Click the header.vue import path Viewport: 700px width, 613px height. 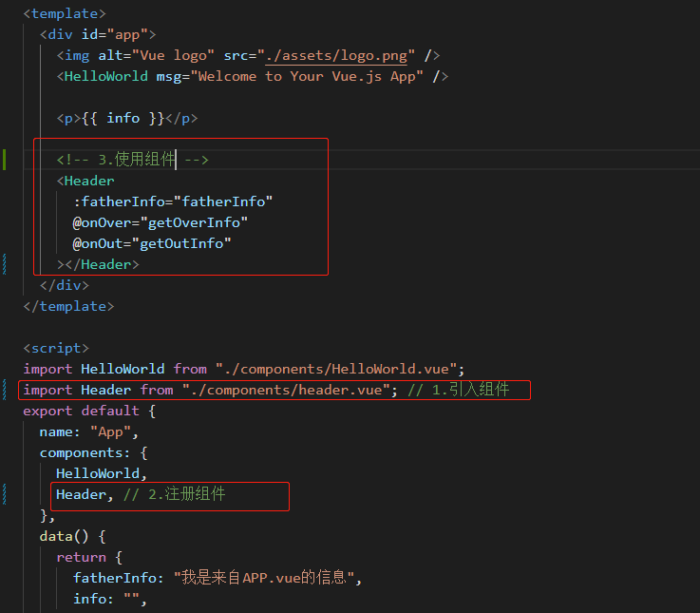(286, 390)
